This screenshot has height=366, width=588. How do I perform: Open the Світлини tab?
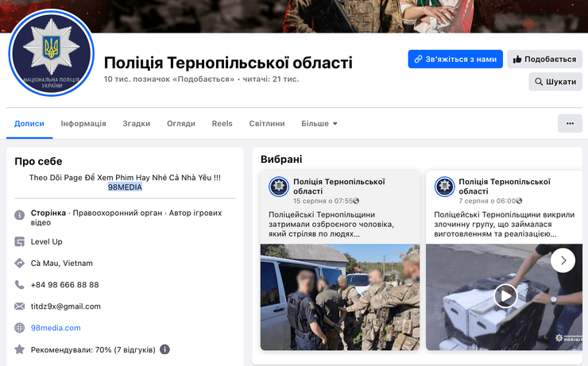pos(267,124)
